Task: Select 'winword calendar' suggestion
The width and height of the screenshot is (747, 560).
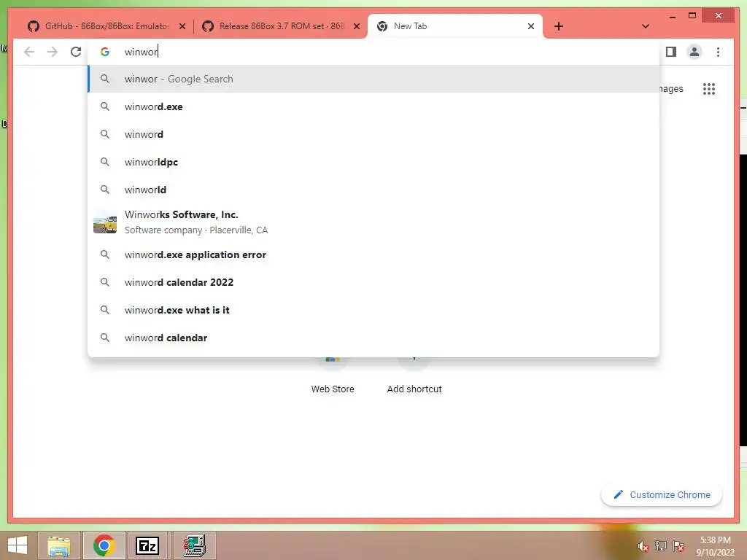Action: pos(373,338)
